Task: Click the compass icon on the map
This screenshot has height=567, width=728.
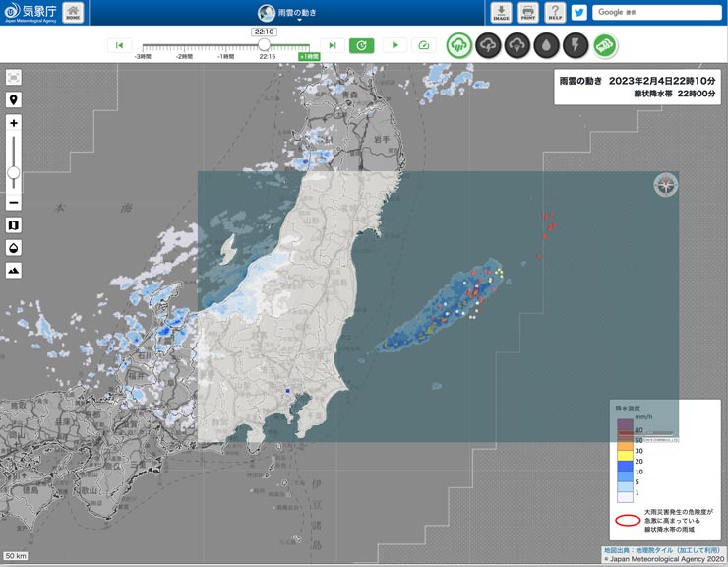Action: (x=666, y=185)
